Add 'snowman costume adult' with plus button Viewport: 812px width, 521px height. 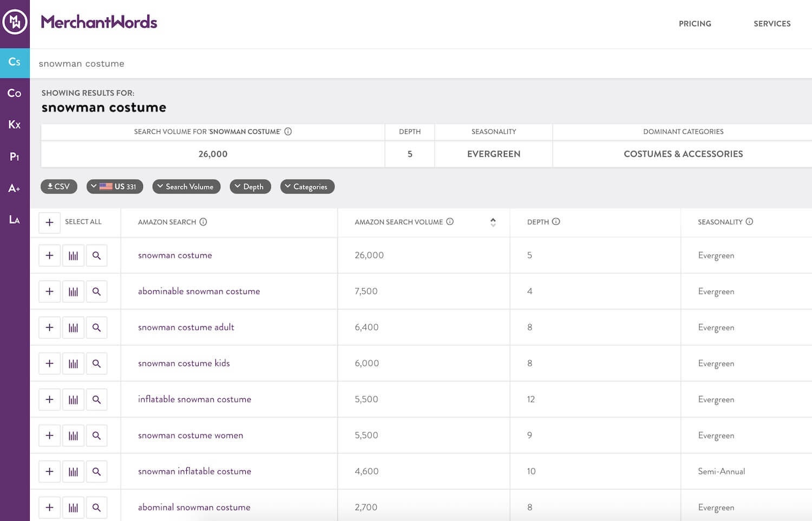pos(49,328)
